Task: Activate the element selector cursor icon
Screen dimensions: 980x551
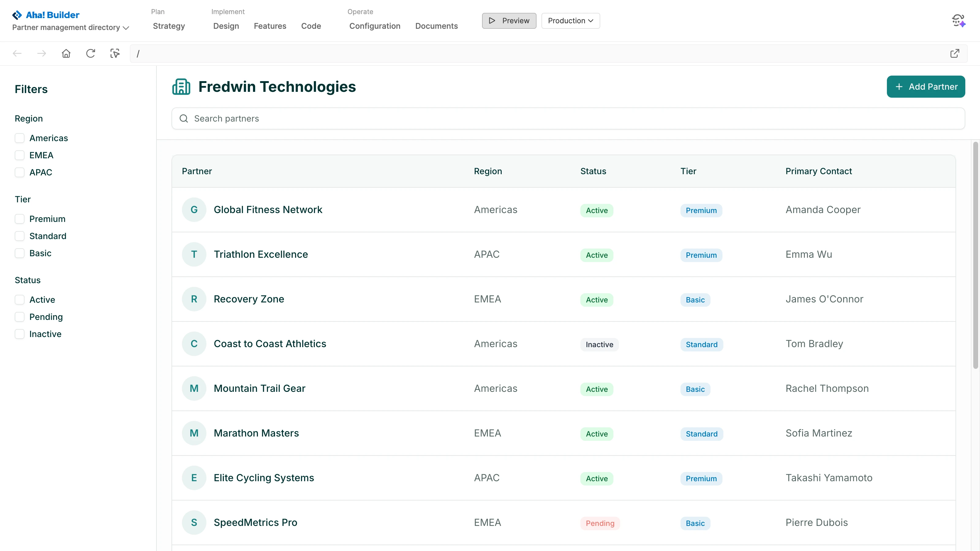Action: [115, 54]
